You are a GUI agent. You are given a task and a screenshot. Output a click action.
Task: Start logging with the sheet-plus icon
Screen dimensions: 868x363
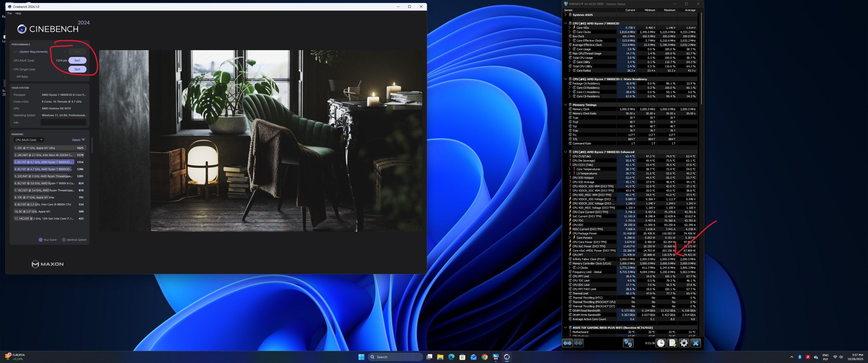(x=672, y=343)
